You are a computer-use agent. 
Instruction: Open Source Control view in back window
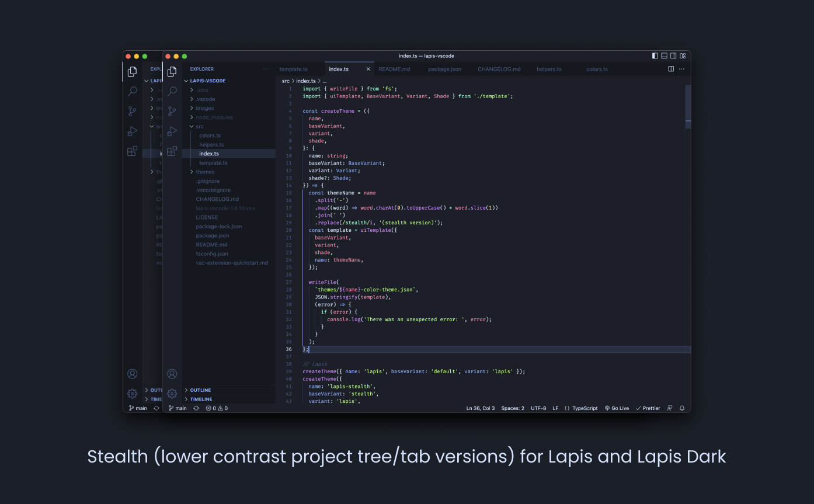coord(133,111)
